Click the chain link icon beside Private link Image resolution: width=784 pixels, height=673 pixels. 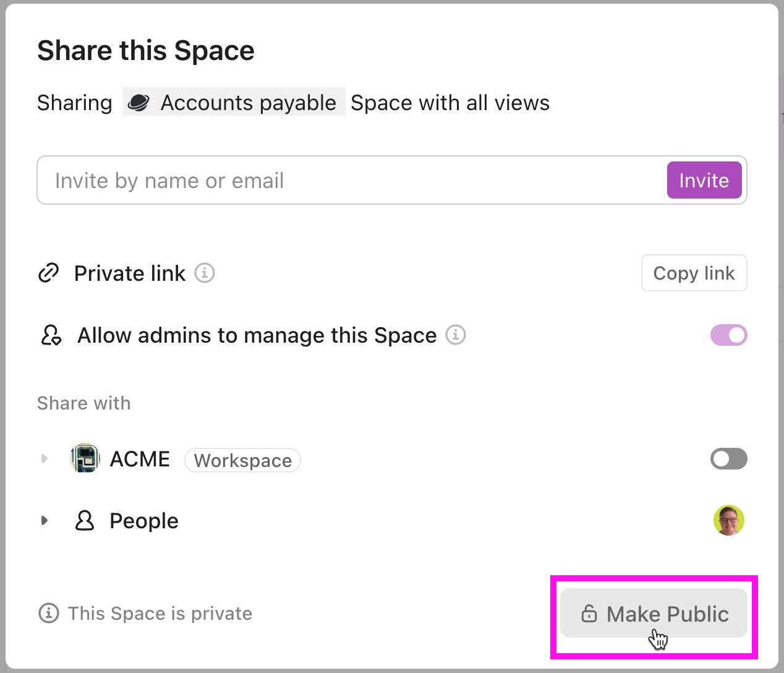click(48, 273)
